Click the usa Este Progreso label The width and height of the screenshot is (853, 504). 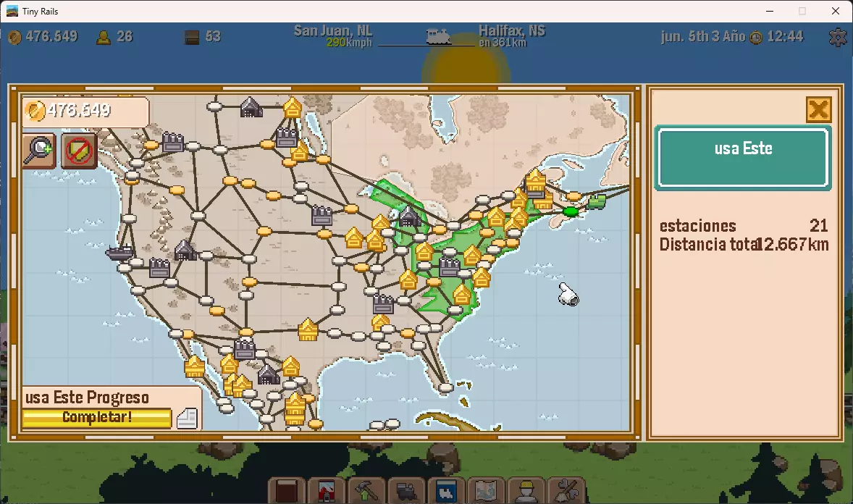(x=87, y=398)
